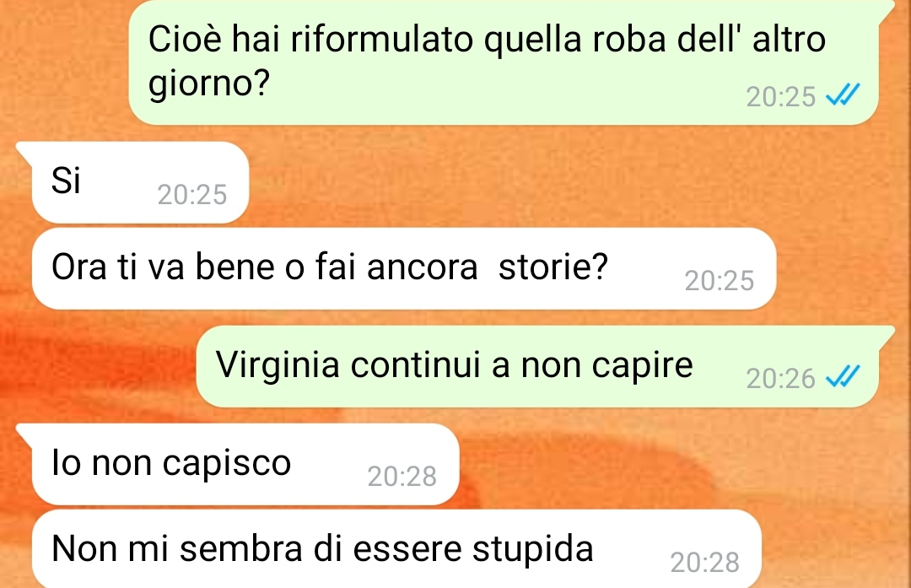Click the word 'Virginia' in green bubble

click(x=278, y=366)
